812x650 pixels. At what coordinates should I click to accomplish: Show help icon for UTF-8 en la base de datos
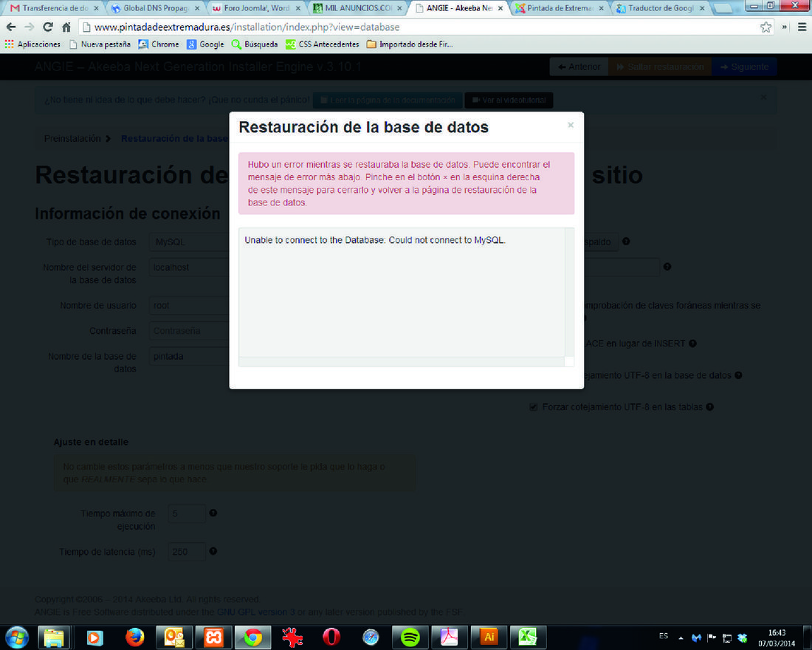tap(738, 374)
